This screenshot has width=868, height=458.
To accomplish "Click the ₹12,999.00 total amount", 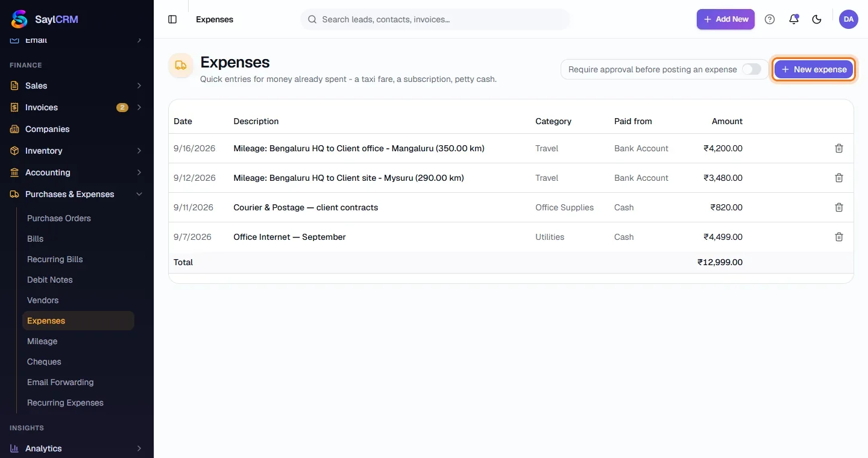I will point(720,262).
